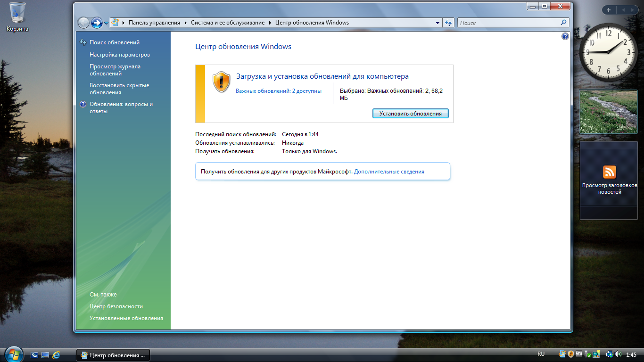Expand arrow before 'Панель управления' breadcrumb
644x362 pixels.
point(124,23)
